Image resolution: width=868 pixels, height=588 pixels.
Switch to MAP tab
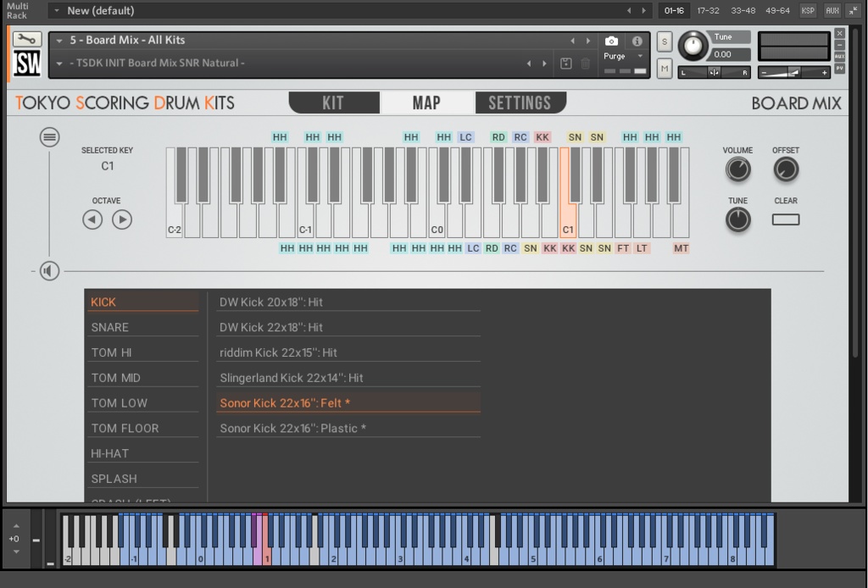coord(427,103)
